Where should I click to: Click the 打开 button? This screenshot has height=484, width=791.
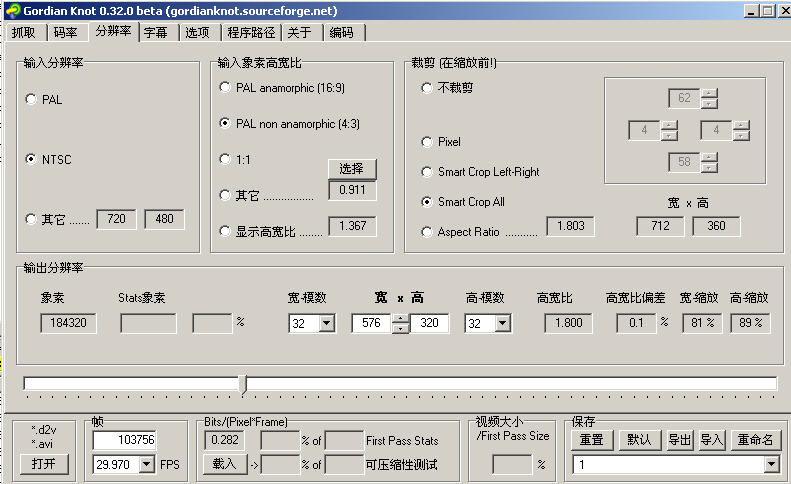coord(44,463)
